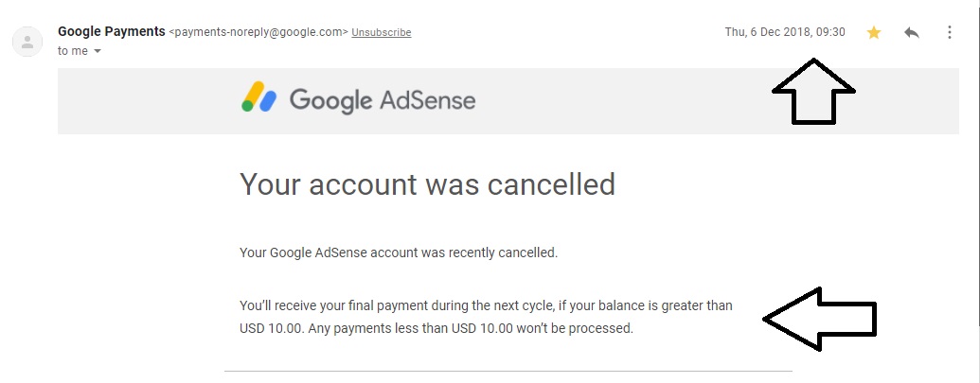Open the three-dot more options menu

(x=949, y=32)
